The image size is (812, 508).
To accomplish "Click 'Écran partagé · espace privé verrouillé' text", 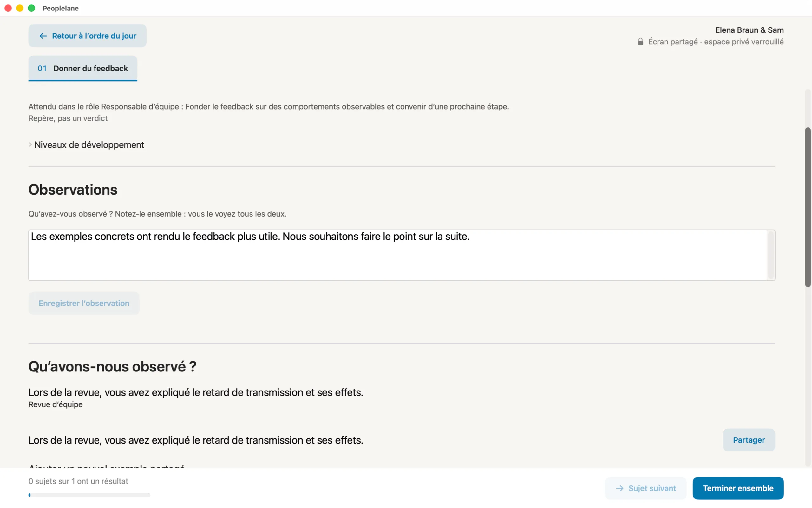I will [x=716, y=42].
